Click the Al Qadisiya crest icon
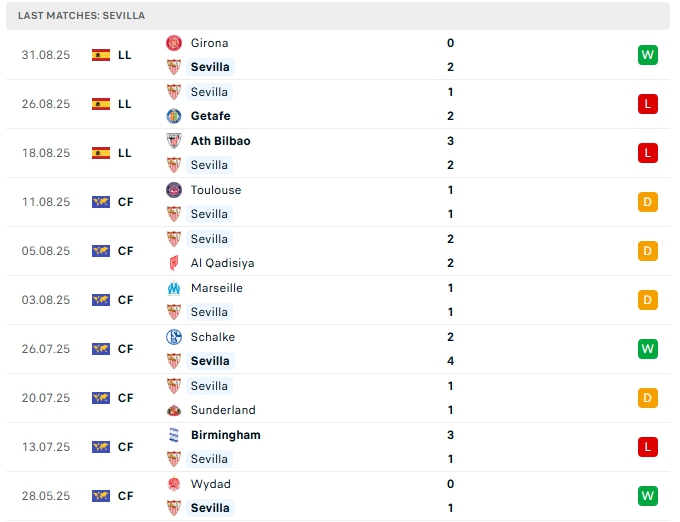 (173, 263)
